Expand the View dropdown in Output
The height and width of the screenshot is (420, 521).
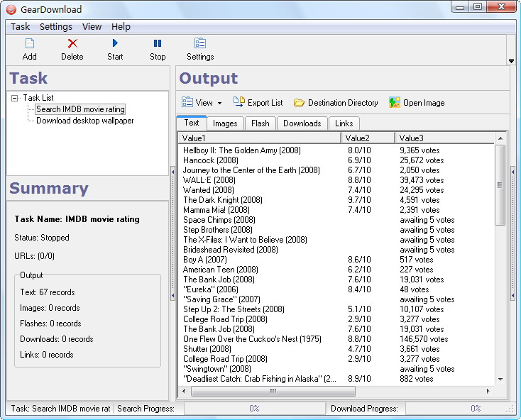click(219, 104)
